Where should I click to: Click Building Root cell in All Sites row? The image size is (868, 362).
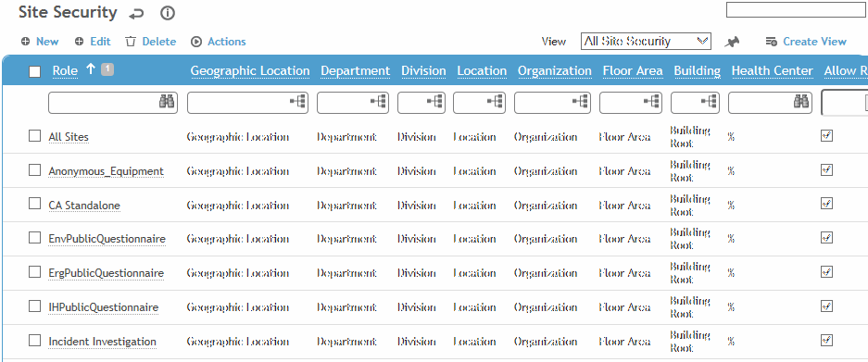coord(690,137)
